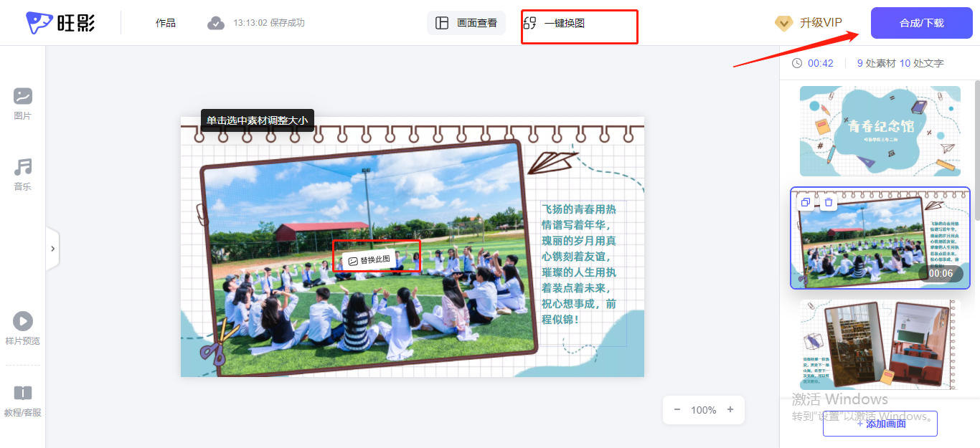The width and height of the screenshot is (980, 448).
Task: Zoom in with the plus button
Action: [730, 410]
